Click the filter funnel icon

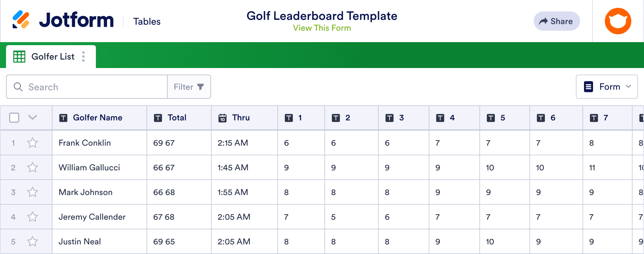pos(200,87)
